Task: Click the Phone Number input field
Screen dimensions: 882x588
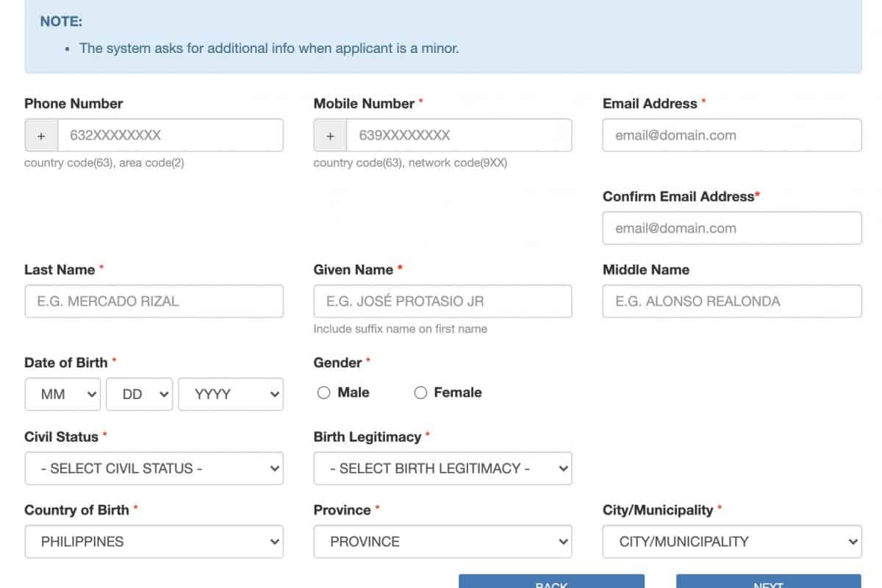Action: point(170,136)
